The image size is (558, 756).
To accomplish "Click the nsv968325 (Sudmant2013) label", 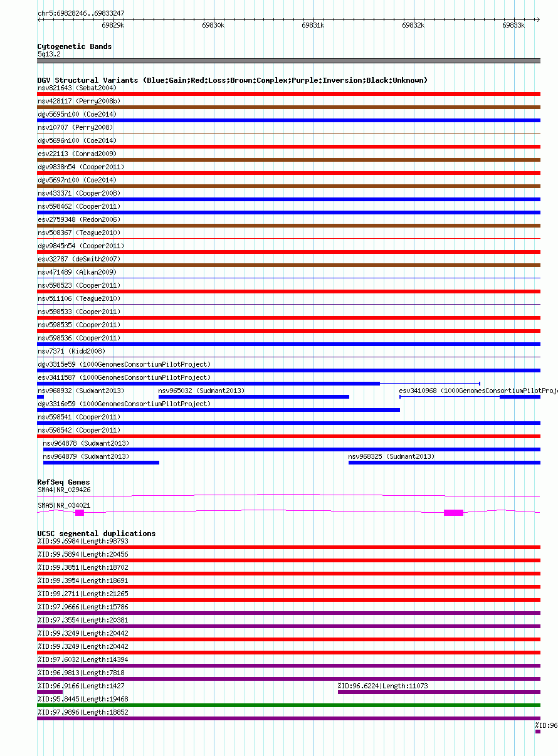I will click(x=391, y=456).
